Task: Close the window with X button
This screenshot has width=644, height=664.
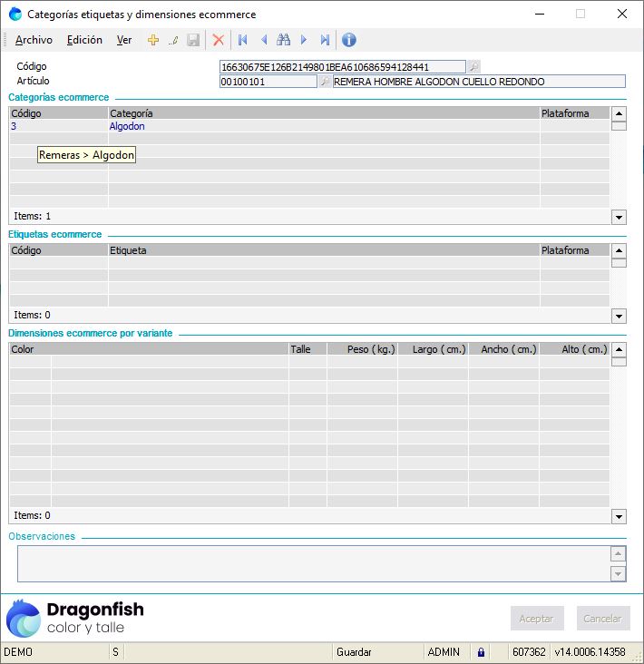Action: [x=622, y=14]
